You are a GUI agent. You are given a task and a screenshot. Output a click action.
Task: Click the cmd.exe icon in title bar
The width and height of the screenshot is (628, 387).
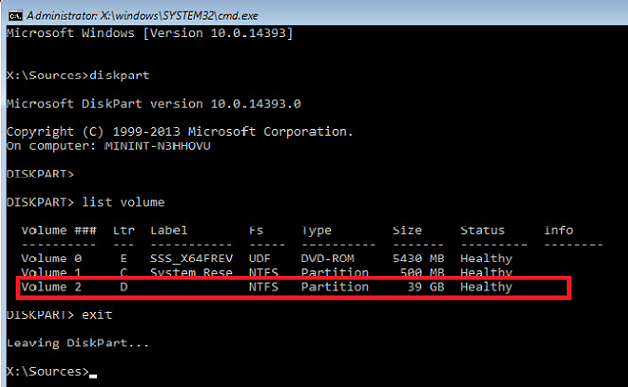(x=15, y=16)
